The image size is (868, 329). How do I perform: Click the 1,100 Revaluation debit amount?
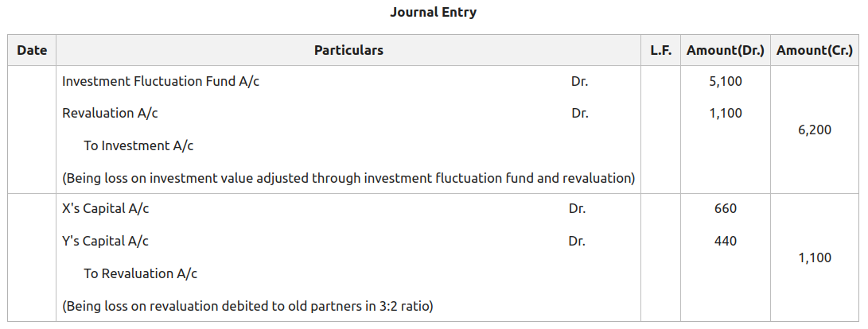pyautogui.click(x=726, y=114)
